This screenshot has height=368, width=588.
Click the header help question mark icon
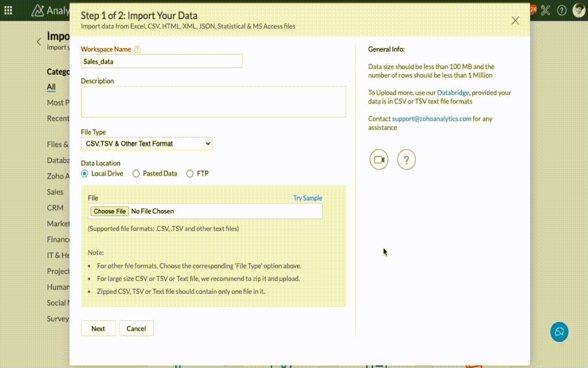(x=562, y=10)
